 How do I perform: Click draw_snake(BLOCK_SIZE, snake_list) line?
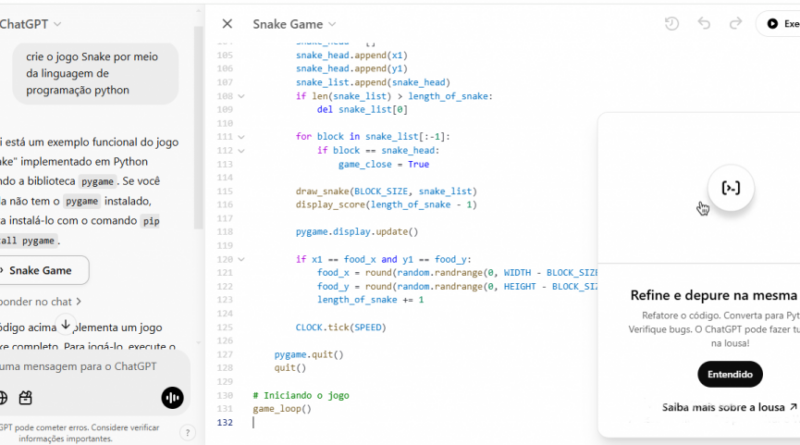coord(386,191)
